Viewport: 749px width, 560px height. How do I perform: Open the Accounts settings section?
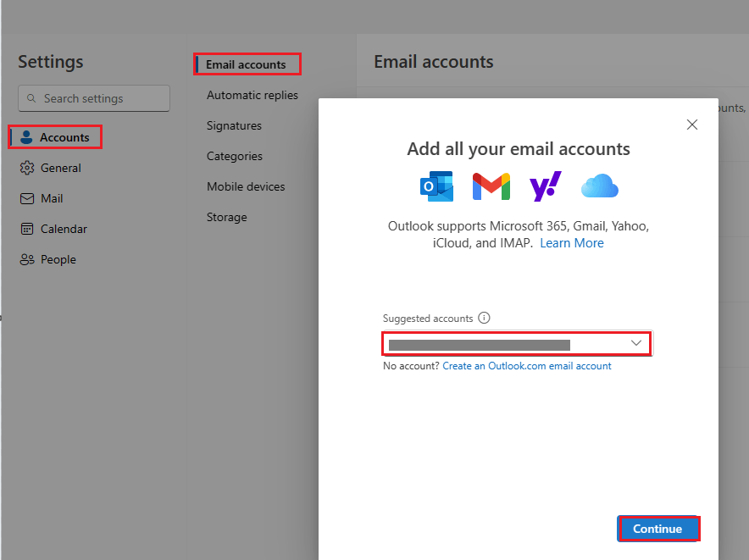coord(55,137)
